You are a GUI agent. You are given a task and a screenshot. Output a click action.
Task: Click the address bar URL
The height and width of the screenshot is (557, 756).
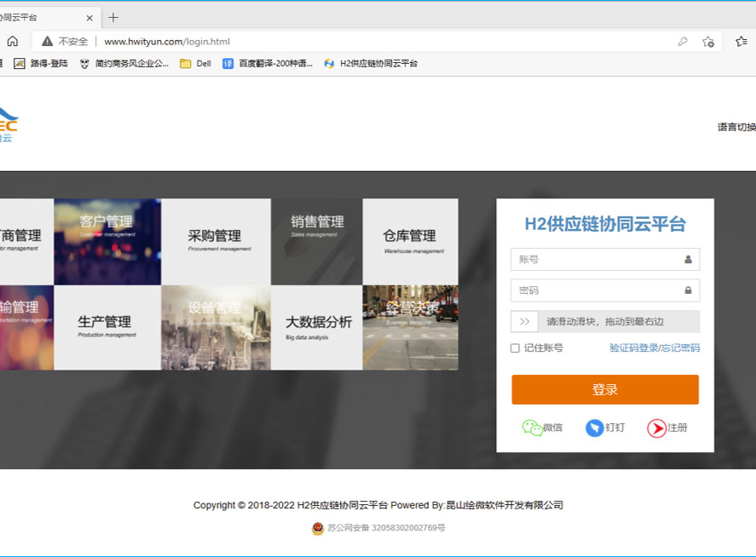click(x=167, y=42)
